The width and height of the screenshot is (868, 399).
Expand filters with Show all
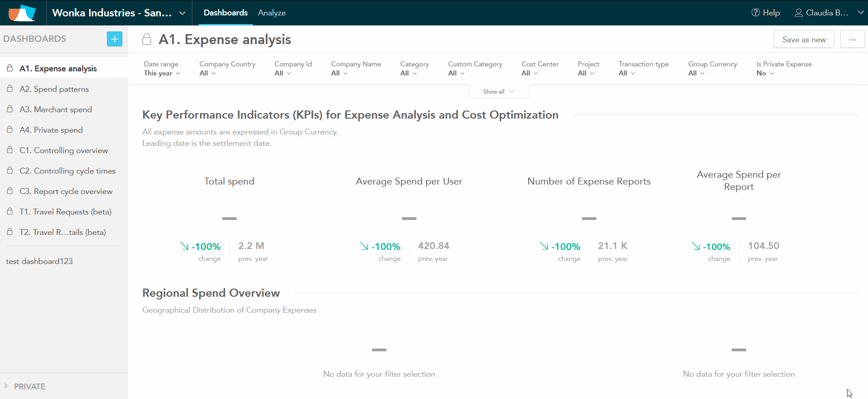[x=499, y=91]
